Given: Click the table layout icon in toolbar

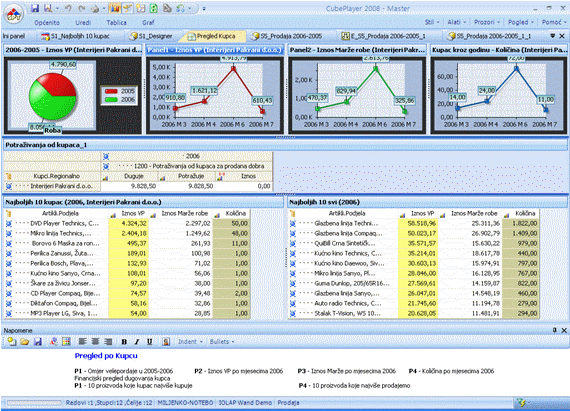Looking at the screenshot, I should click(x=141, y=8).
